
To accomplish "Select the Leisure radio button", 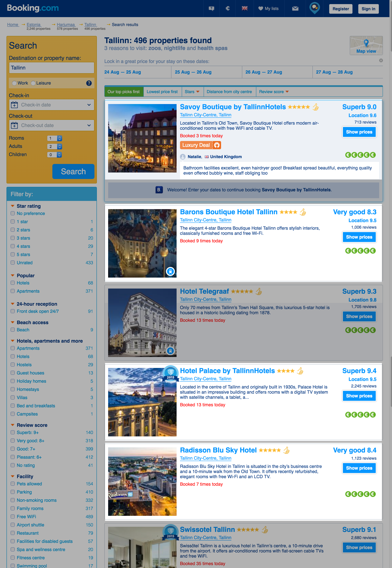I will click(33, 83).
